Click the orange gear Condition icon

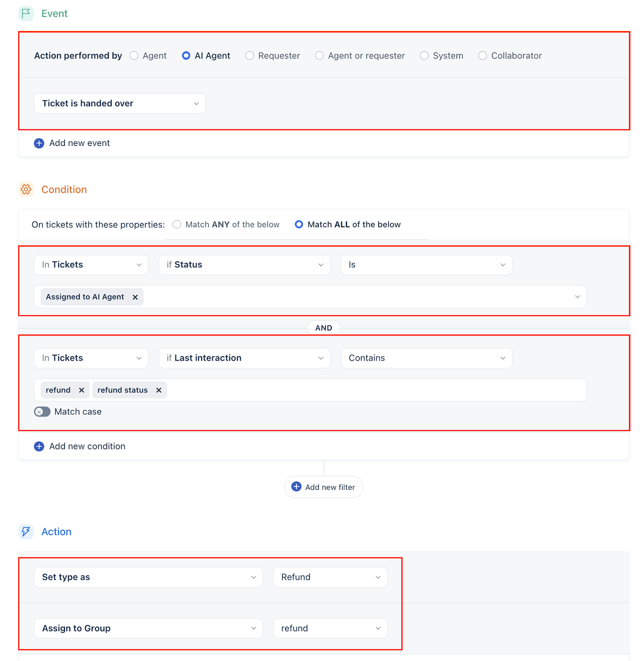[26, 190]
